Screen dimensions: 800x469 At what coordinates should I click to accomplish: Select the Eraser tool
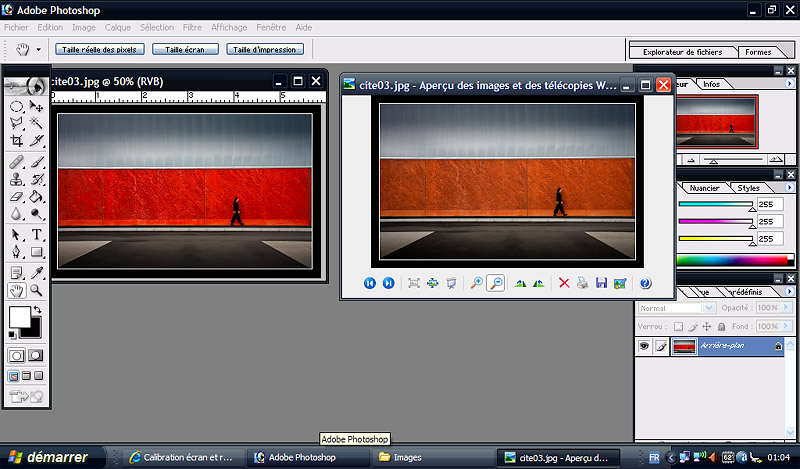16,196
